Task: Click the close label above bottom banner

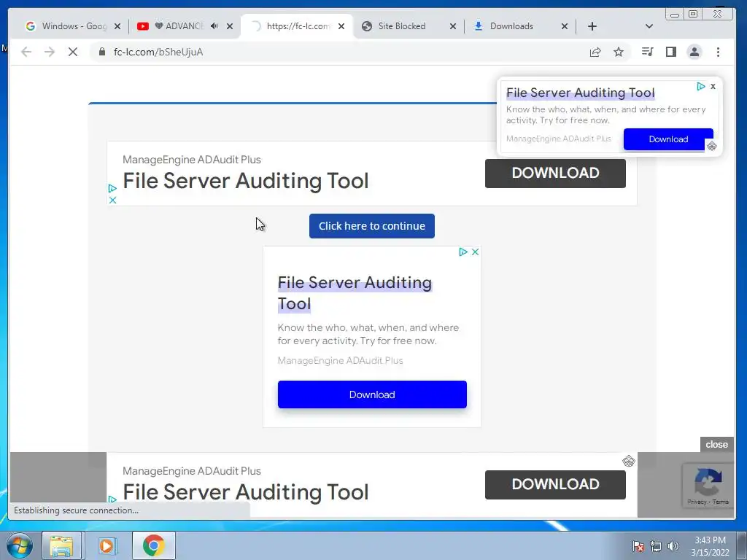Action: coord(716,444)
